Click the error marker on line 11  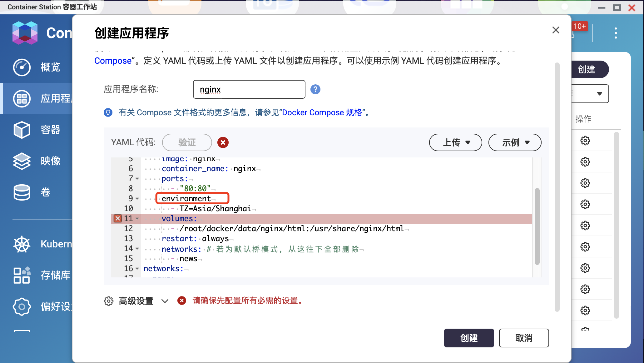tap(118, 218)
